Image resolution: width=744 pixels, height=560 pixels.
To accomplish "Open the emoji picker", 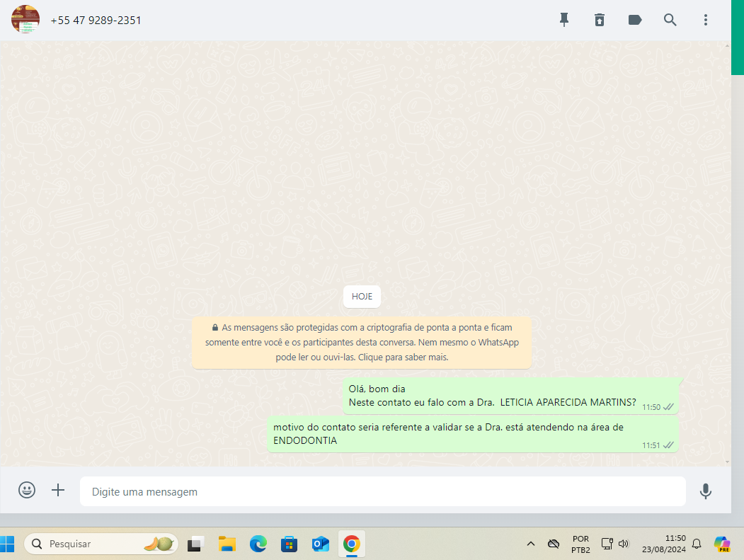I will coord(27,490).
